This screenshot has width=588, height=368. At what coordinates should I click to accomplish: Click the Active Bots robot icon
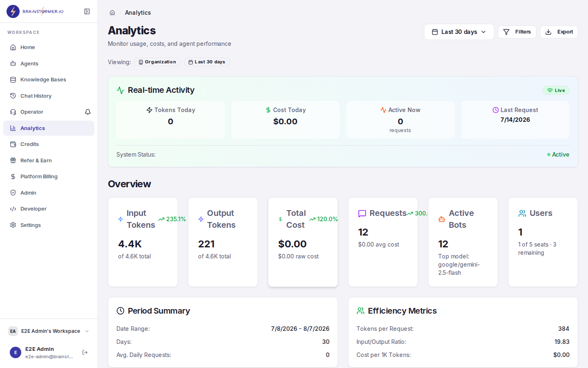click(441, 219)
